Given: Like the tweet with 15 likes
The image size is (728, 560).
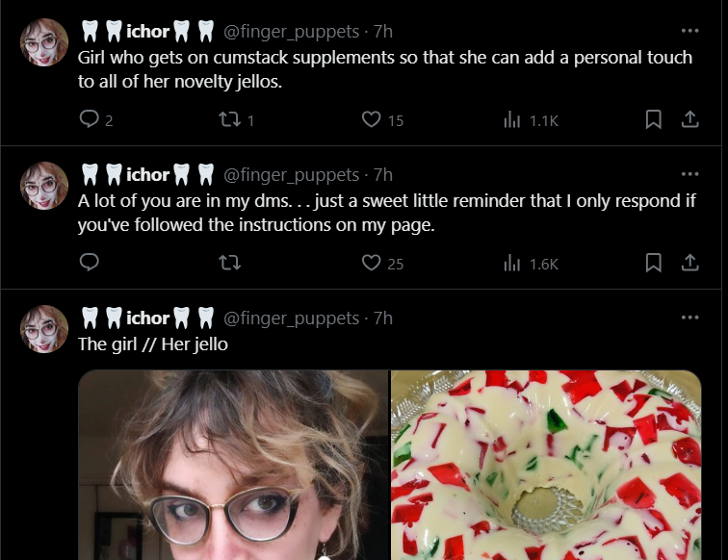Looking at the screenshot, I should pyautogui.click(x=372, y=119).
